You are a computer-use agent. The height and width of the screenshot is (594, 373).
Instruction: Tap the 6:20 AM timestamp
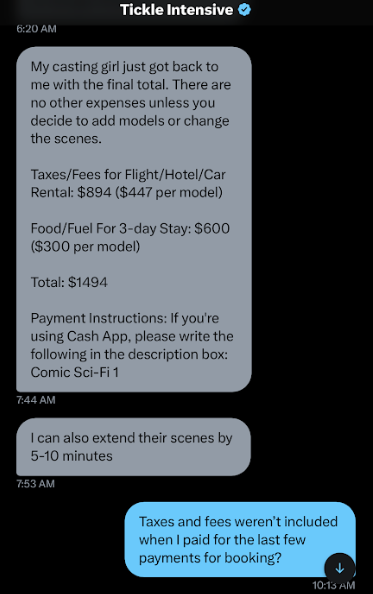click(x=36, y=29)
